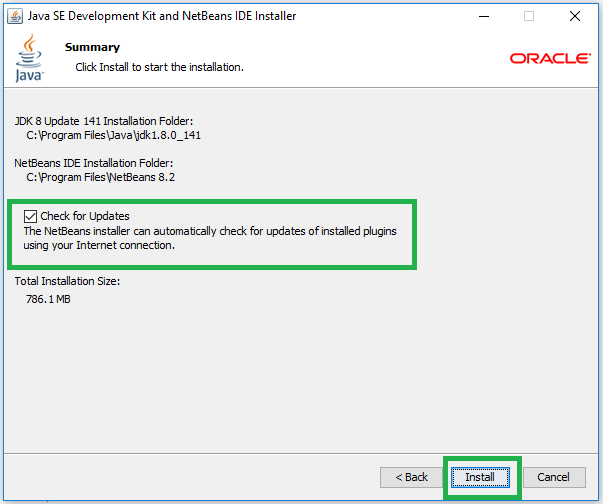Click the Java logo icon in header
Image resolution: width=603 pixels, height=504 pixels.
click(29, 58)
